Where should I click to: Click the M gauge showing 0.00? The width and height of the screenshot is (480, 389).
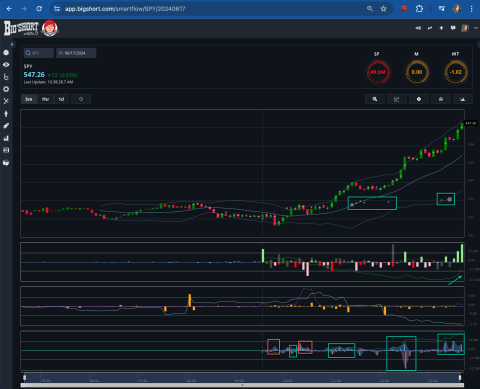tap(417, 72)
